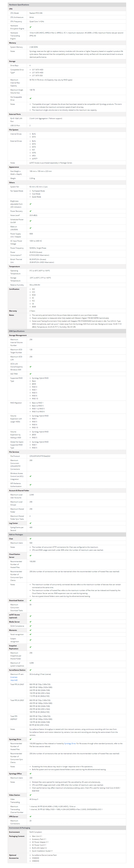
Task: Click the DLNA Compliance checkmark
Action: [x=30, y=626]
